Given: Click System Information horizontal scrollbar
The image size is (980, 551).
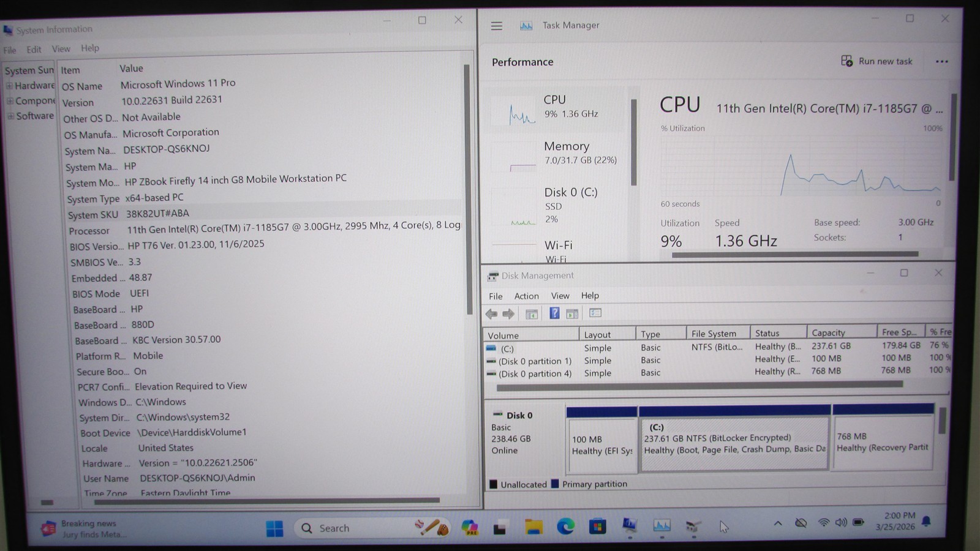Looking at the screenshot, I should pyautogui.click(x=266, y=501).
